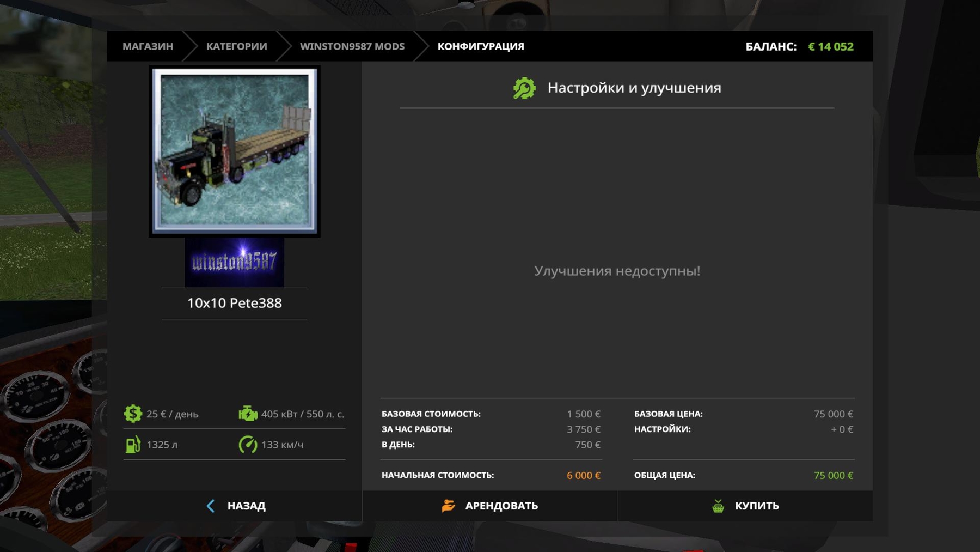This screenshot has height=552, width=980.
Task: Click the daily upkeep cost dollar icon
Action: tap(133, 414)
